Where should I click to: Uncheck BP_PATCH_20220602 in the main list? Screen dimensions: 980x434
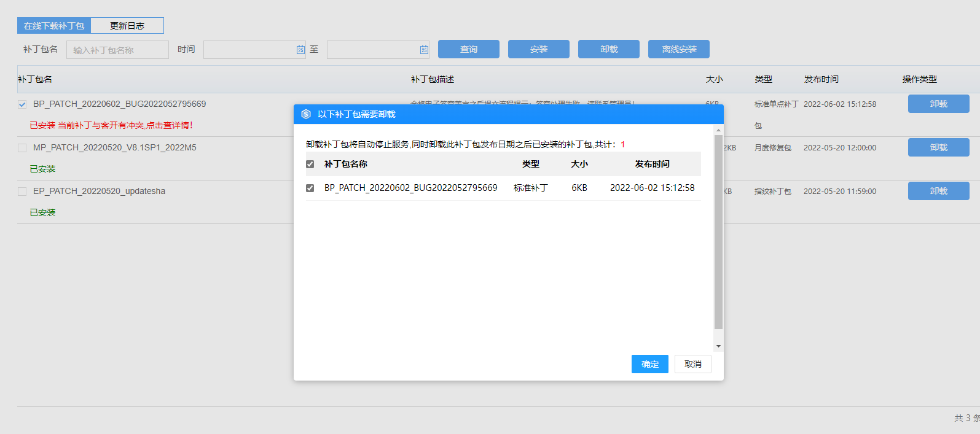(22, 104)
